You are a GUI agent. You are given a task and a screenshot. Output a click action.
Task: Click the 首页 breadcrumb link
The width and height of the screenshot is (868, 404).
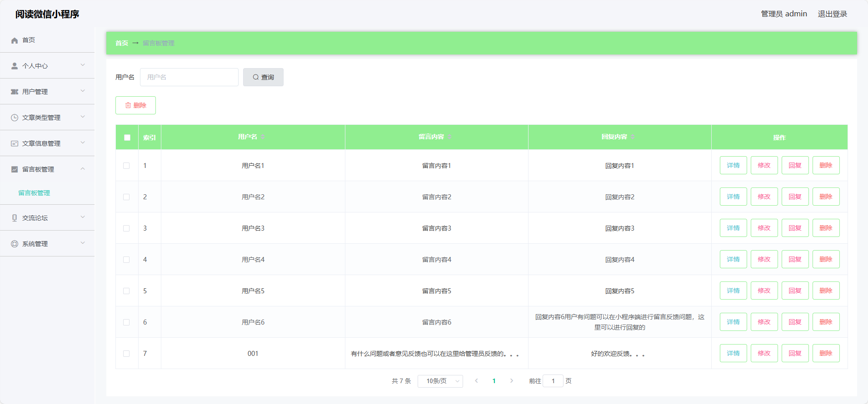click(121, 43)
